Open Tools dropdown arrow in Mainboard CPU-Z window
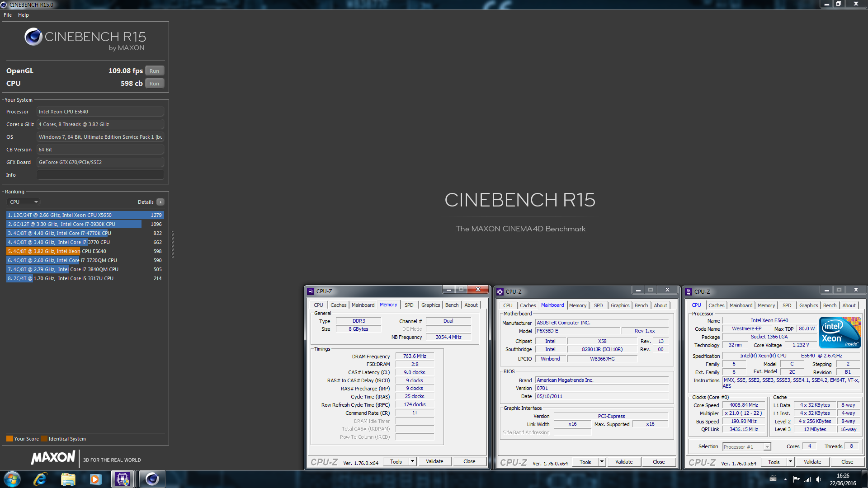 [602, 462]
